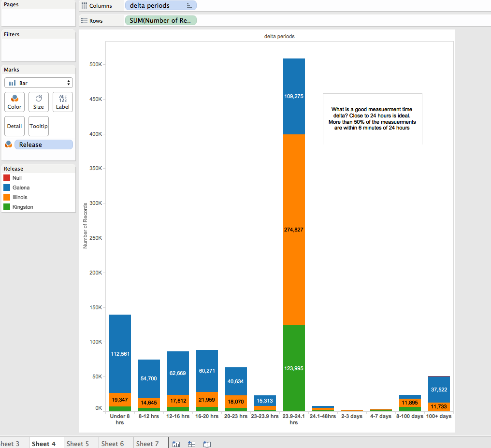Click color icon beside Release pill
Image resolution: width=491 pixels, height=448 pixels.
8,145
